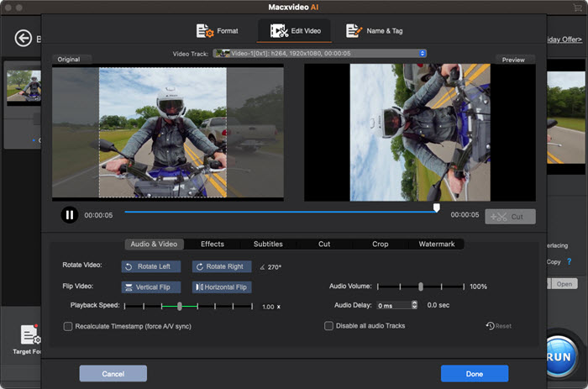Open the Name & Tag tab
The height and width of the screenshot is (389, 588).
(x=375, y=31)
